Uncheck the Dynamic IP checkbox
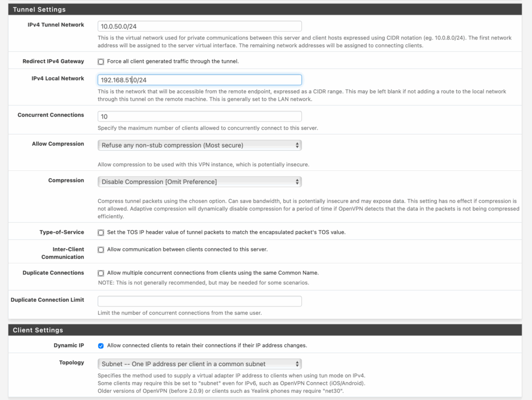 (x=101, y=346)
